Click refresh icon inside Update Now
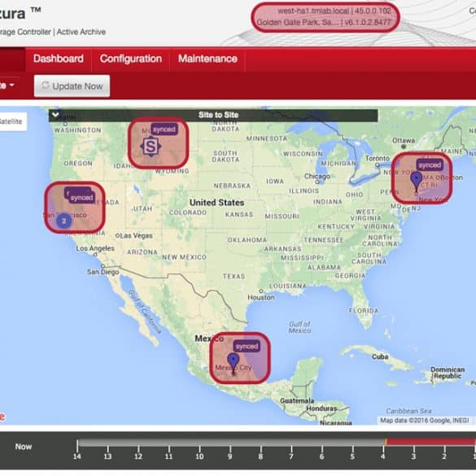This screenshot has width=476, height=476. click(46, 85)
